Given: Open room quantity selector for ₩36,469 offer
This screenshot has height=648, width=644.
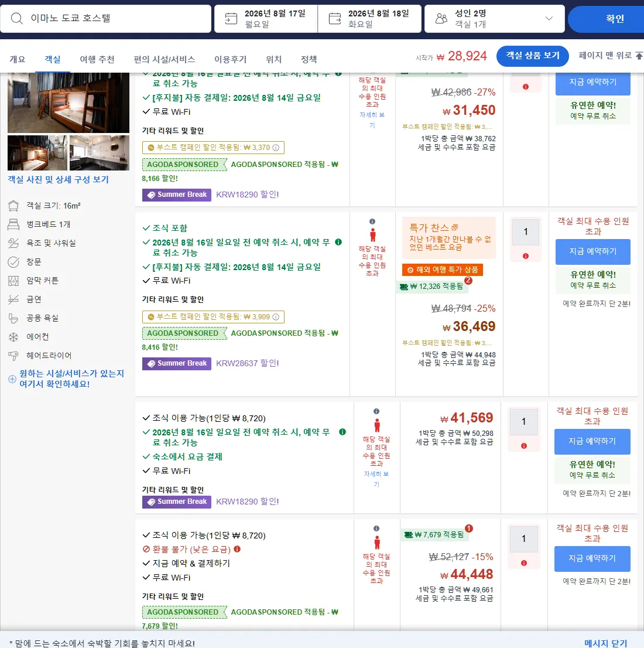Looking at the screenshot, I should click(525, 232).
